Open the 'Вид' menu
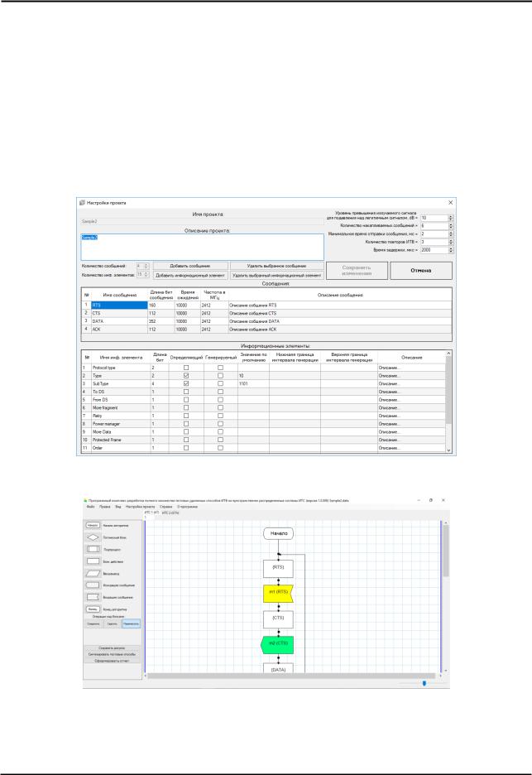Screen dimensions: 532x775 pyautogui.click(x=118, y=507)
